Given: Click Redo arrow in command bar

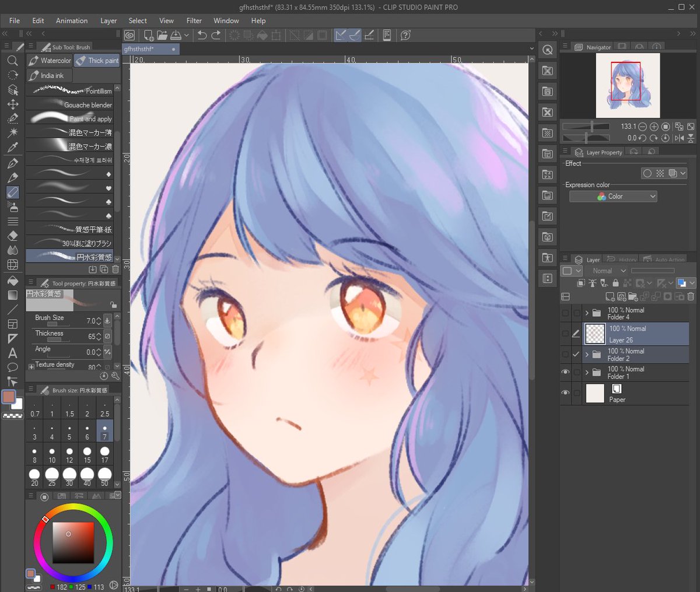Looking at the screenshot, I should coord(216,36).
